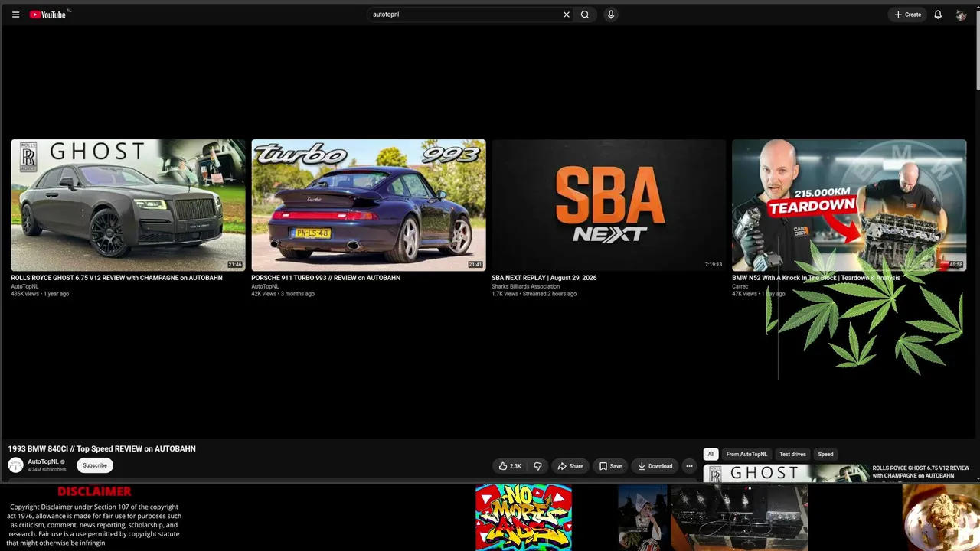Screen dimensions: 980x551
Task: Subscribe to AutoTopNL
Action: click(x=95, y=465)
